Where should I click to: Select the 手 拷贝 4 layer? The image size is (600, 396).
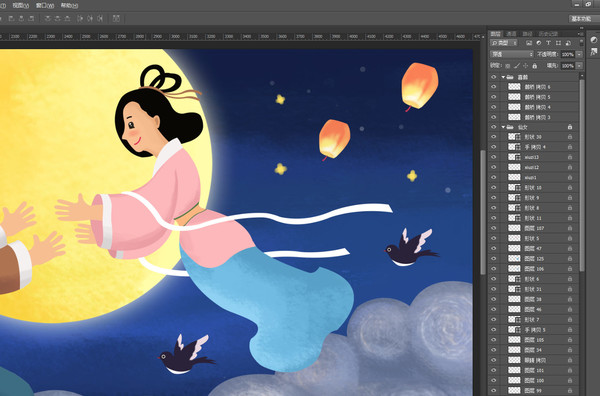pos(534,147)
